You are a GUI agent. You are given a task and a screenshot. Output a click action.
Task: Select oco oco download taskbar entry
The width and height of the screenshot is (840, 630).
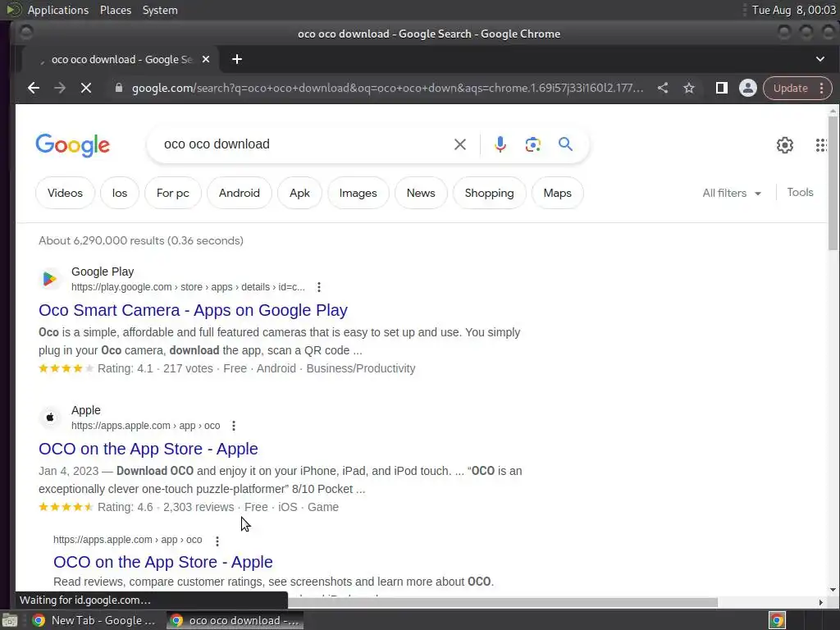coord(235,620)
